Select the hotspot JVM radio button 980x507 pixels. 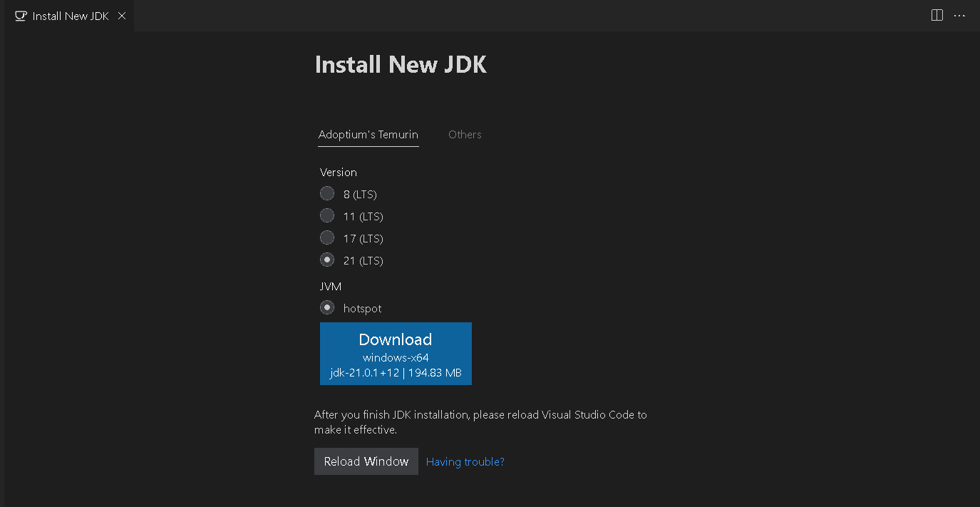click(327, 308)
